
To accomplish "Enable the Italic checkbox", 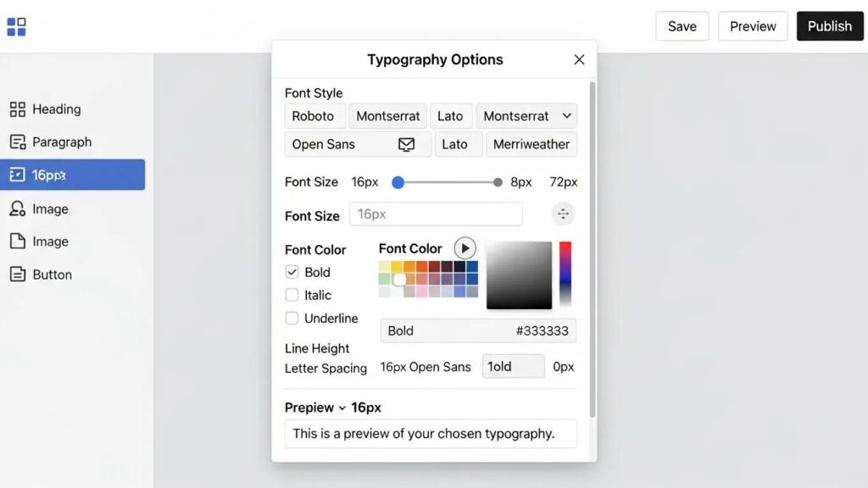I will pyautogui.click(x=292, y=295).
